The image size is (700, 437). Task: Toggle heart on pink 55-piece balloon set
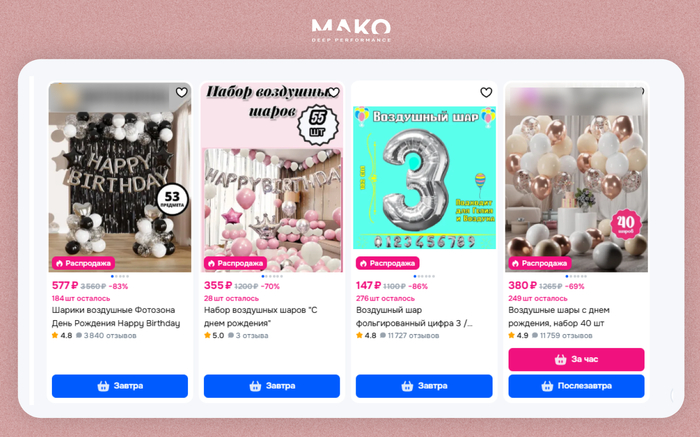pyautogui.click(x=333, y=92)
